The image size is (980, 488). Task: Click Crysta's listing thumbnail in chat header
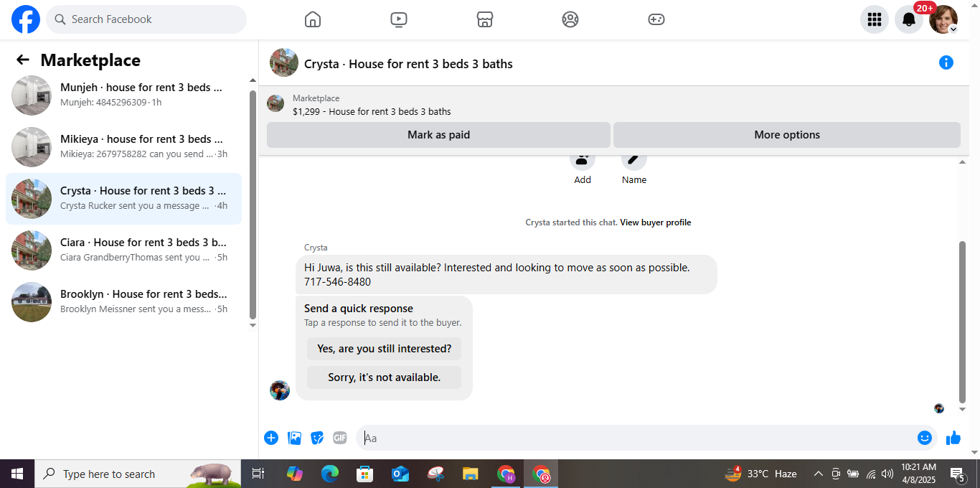point(284,63)
